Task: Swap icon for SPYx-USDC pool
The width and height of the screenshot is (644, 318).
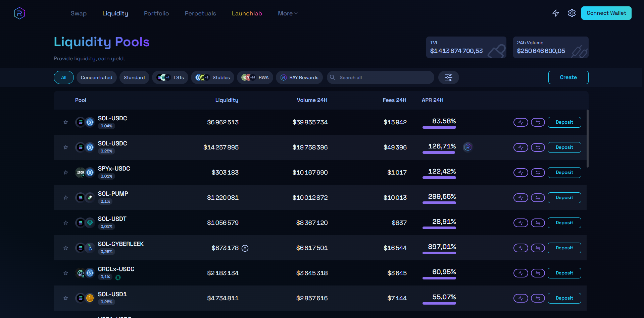Action: point(538,173)
